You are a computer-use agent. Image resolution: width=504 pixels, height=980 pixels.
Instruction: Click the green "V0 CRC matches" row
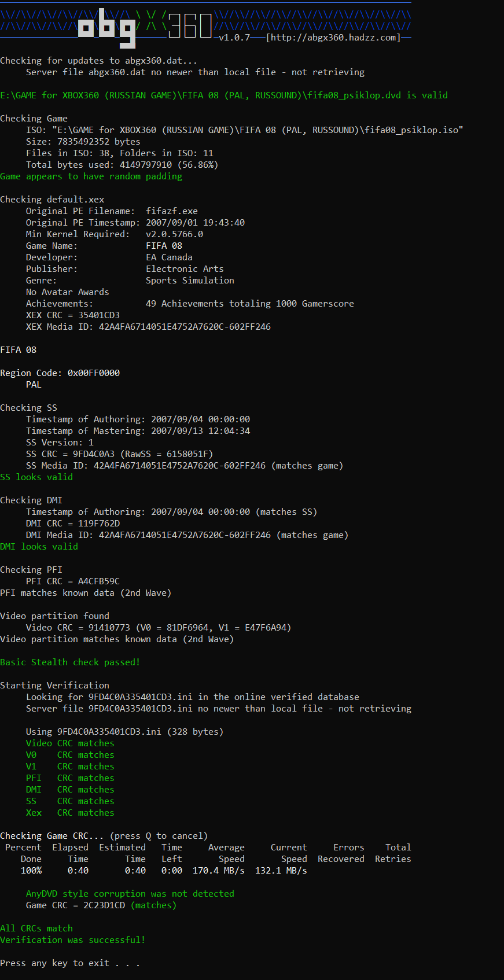70,755
